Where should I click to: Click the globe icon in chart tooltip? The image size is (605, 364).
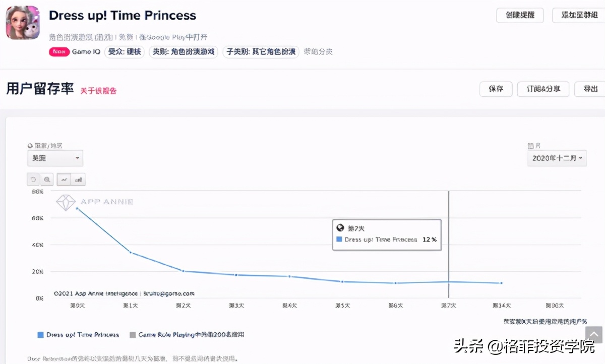[341, 227]
